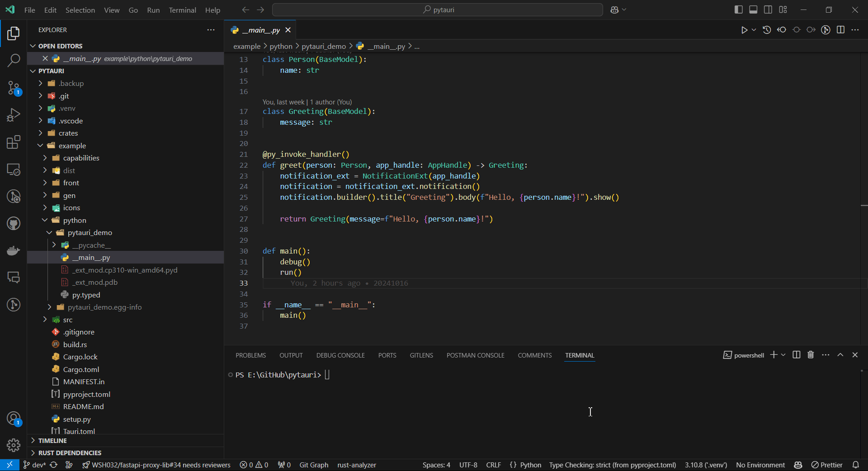868x471 pixels.
Task: Open the Extensions view
Action: click(14, 142)
